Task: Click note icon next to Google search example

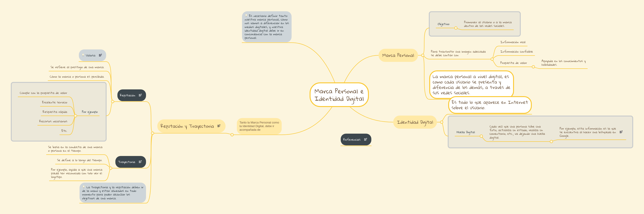Action: click(x=621, y=132)
